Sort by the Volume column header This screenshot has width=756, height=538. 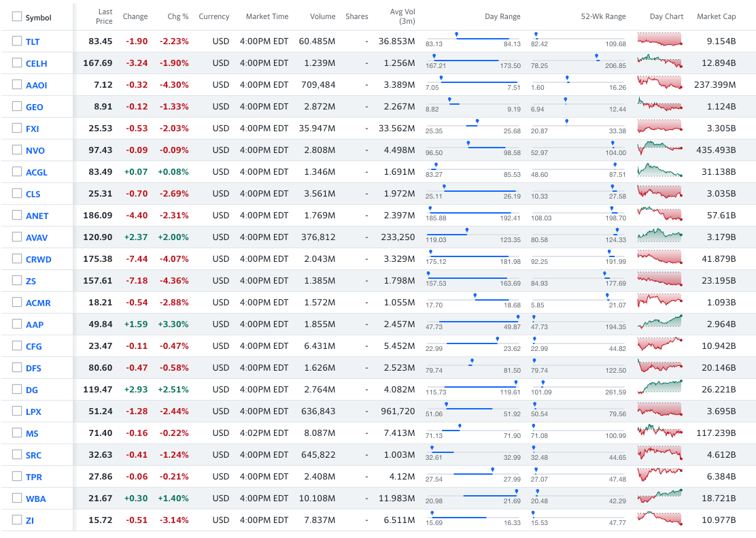point(322,16)
